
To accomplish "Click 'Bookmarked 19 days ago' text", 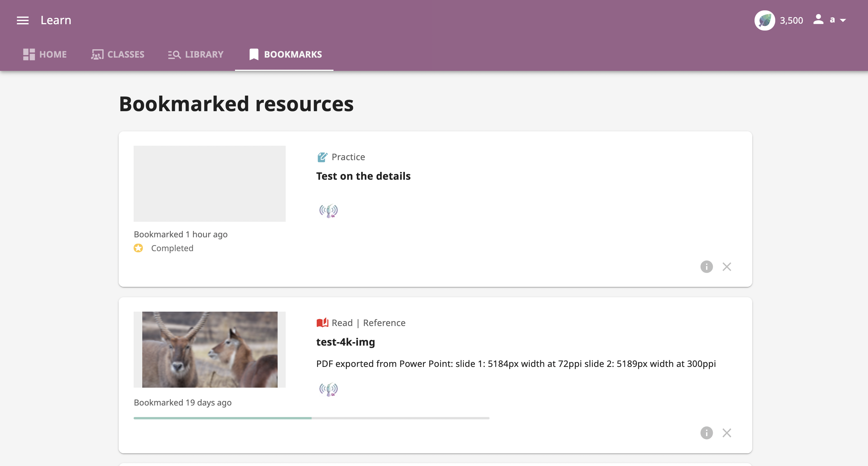I will coord(183,402).
